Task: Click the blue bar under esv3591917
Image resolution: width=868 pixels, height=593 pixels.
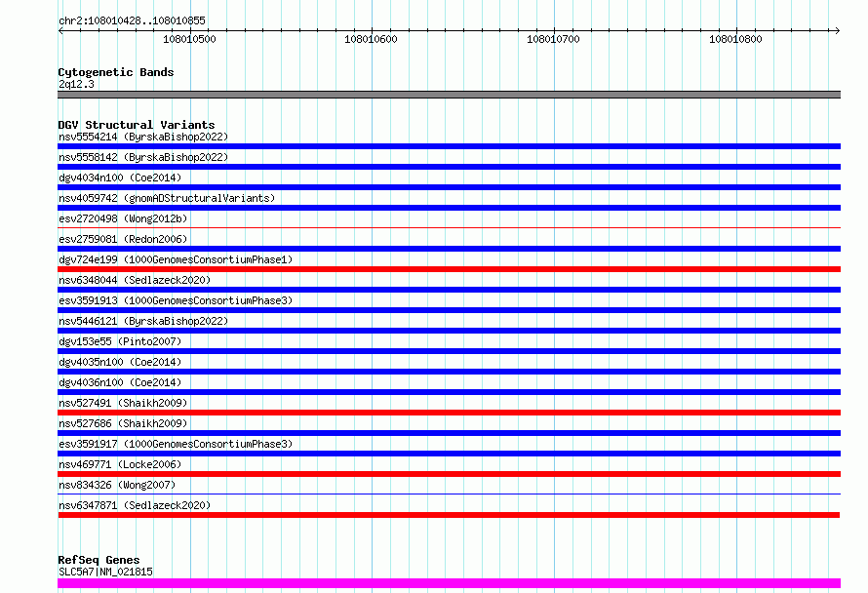Action: pos(449,454)
